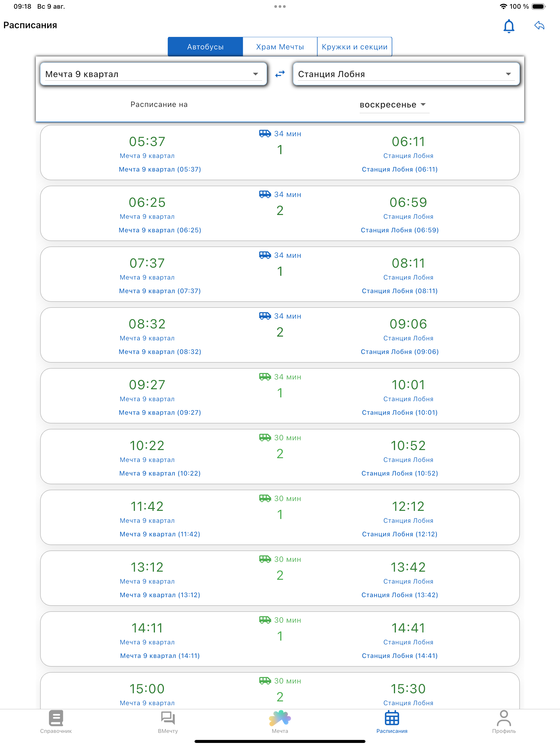Screen dimensions: 560x747
Task: Tap link Мечта 9 квартал (07:37)
Action: [160, 291]
